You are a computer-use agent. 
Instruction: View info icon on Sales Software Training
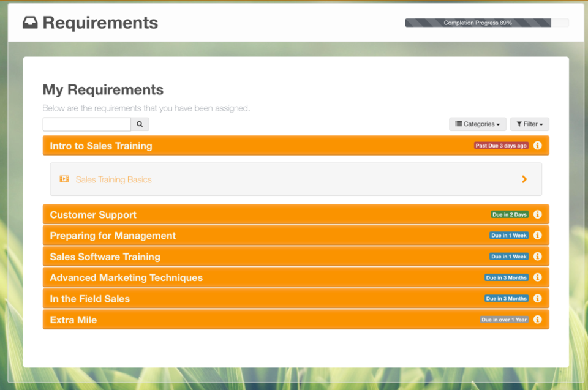[537, 256]
